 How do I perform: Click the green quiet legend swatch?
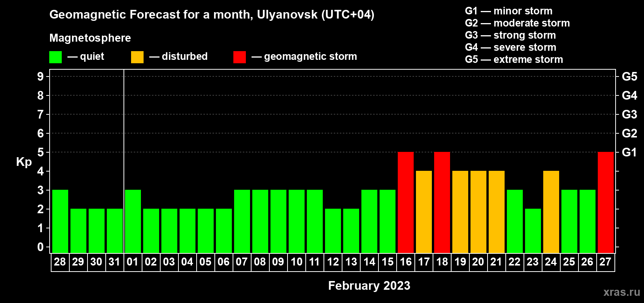[x=55, y=57]
